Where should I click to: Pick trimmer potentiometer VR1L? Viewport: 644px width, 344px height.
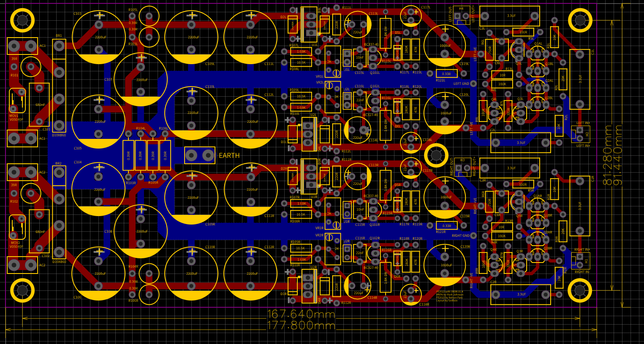tap(333, 62)
